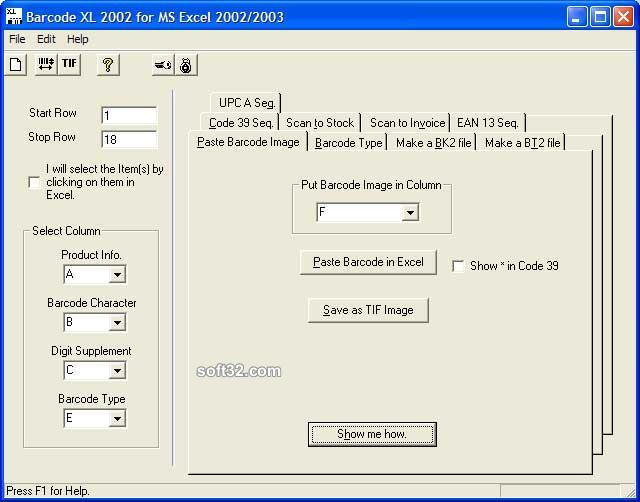Expand the Digit Supplement column dropdown

point(117,371)
